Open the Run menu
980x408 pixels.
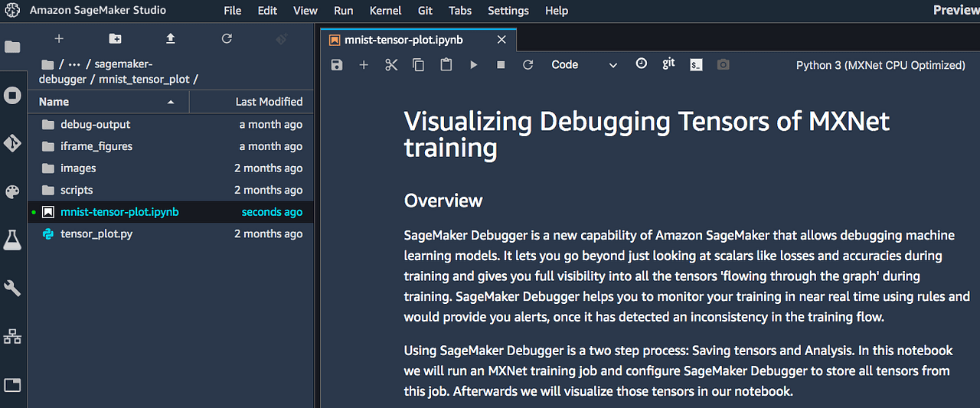344,11
